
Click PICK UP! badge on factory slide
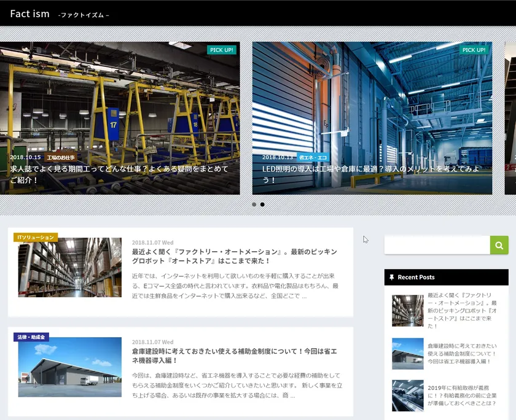tap(222, 50)
